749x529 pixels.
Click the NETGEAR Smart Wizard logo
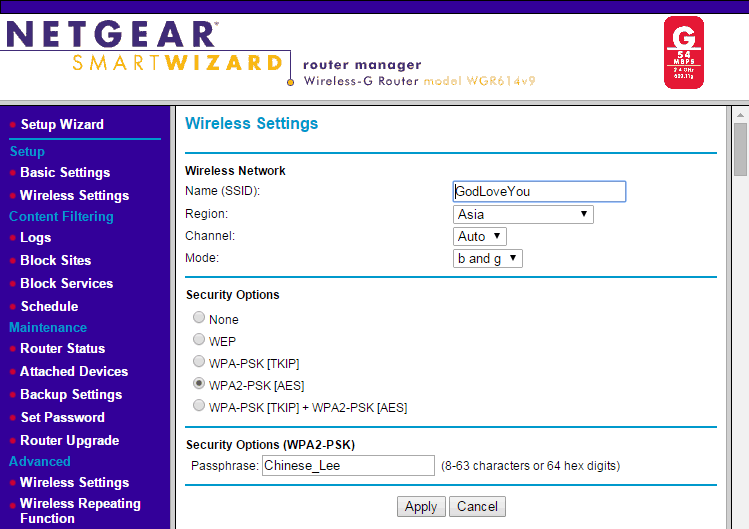[145, 50]
